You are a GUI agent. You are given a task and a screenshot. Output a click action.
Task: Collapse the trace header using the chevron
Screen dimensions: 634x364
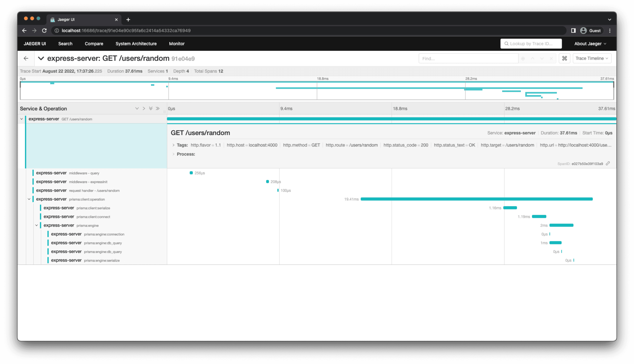(41, 58)
